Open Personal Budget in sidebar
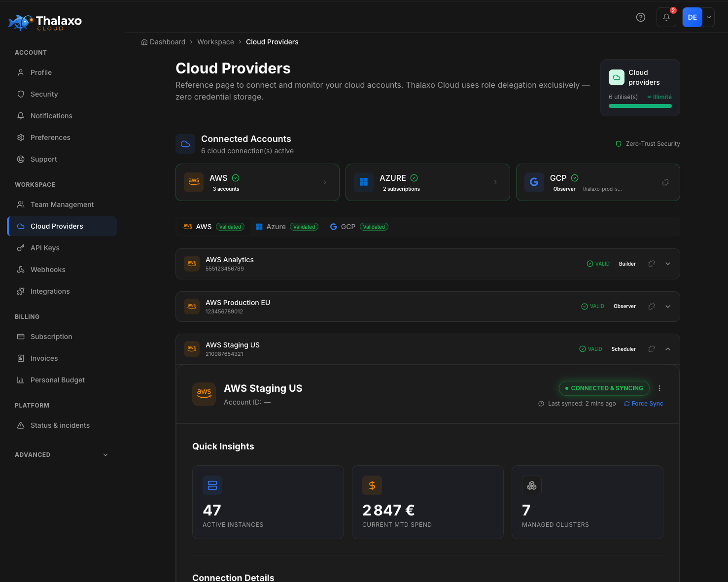 62,380
